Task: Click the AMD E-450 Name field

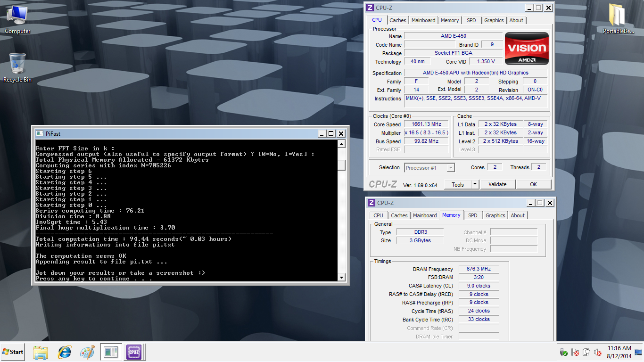Action: pyautogui.click(x=453, y=36)
